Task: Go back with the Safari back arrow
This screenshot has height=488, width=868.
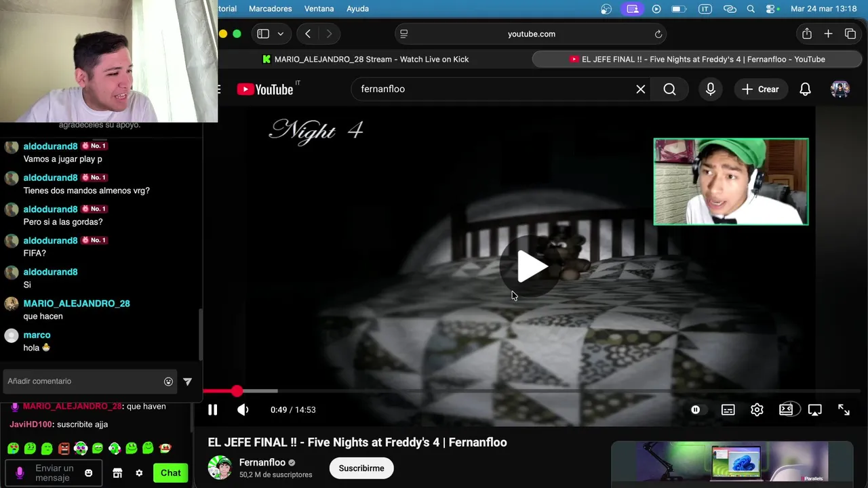Action: pos(308,34)
